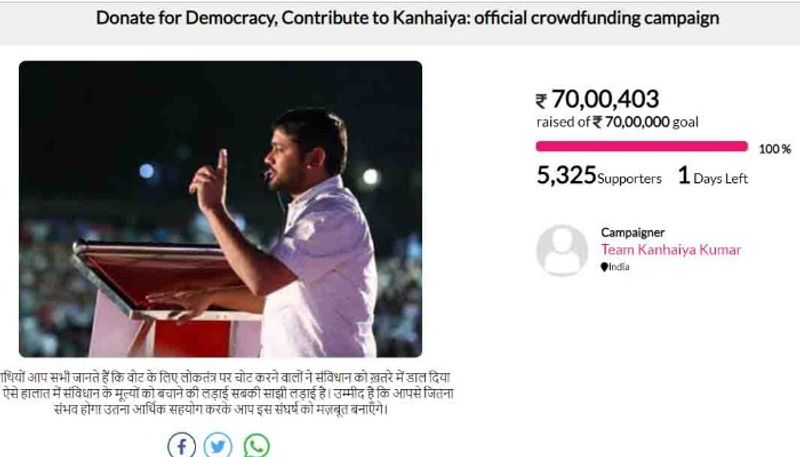Share the campaign on Twitter
Viewport: 800px width, 457px height.
(218, 445)
